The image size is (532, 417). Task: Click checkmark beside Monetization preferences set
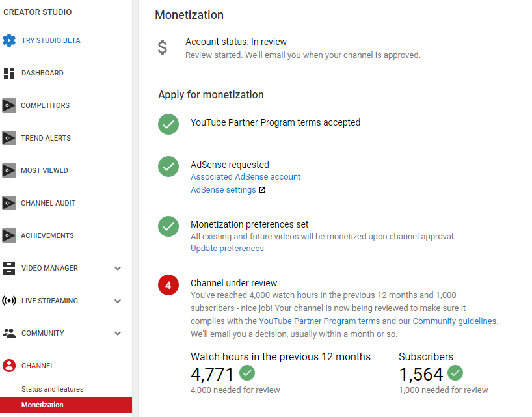(x=168, y=226)
